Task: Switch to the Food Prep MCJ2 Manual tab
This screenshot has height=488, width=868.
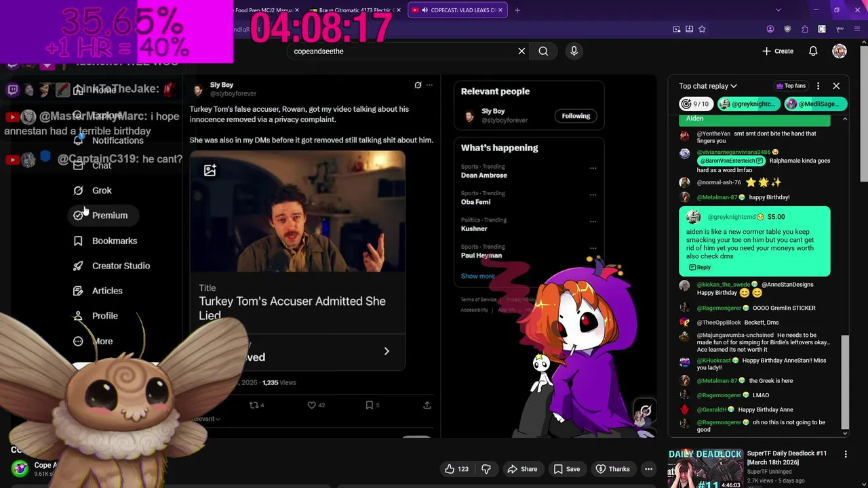Action: point(264,10)
